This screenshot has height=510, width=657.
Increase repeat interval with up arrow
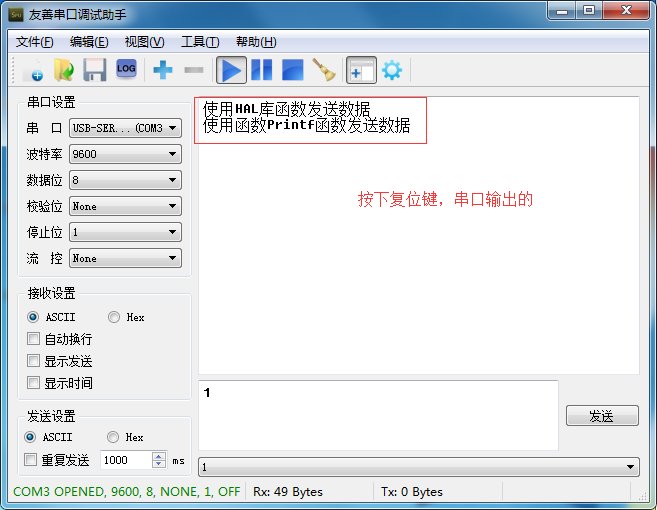pyautogui.click(x=158, y=456)
